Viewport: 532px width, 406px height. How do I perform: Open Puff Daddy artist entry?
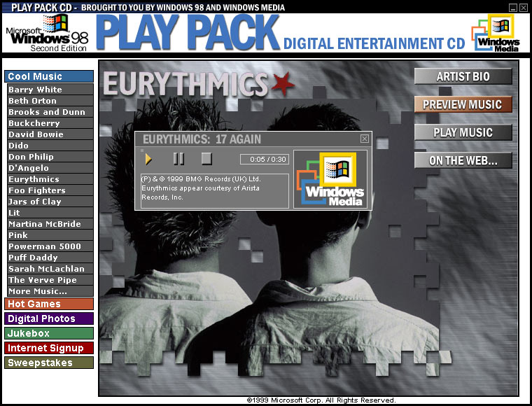click(x=50, y=258)
